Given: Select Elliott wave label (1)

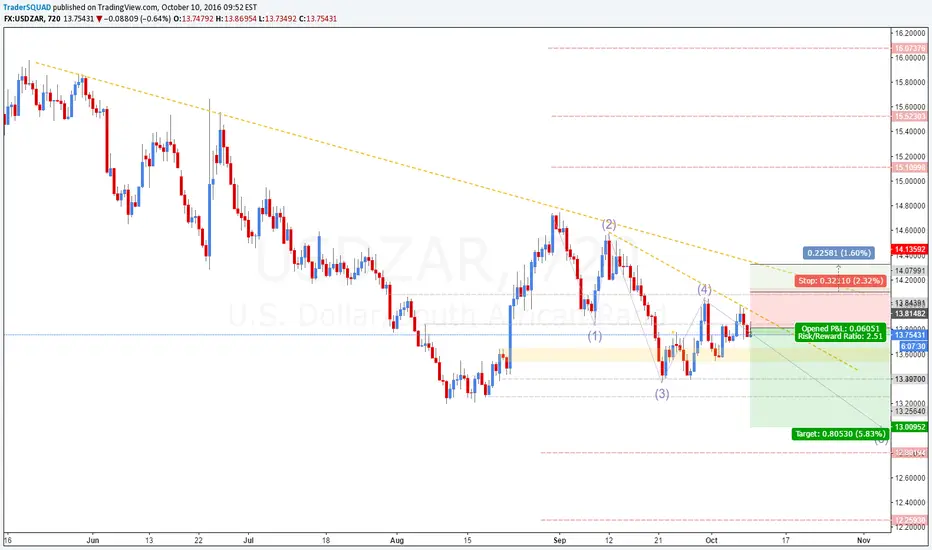Looking at the screenshot, I should (x=594, y=336).
